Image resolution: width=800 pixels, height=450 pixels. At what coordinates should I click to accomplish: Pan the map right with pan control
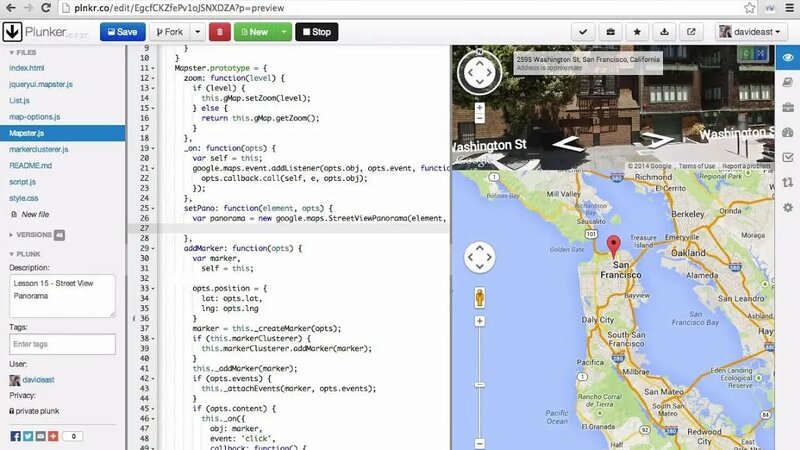pyautogui.click(x=490, y=257)
